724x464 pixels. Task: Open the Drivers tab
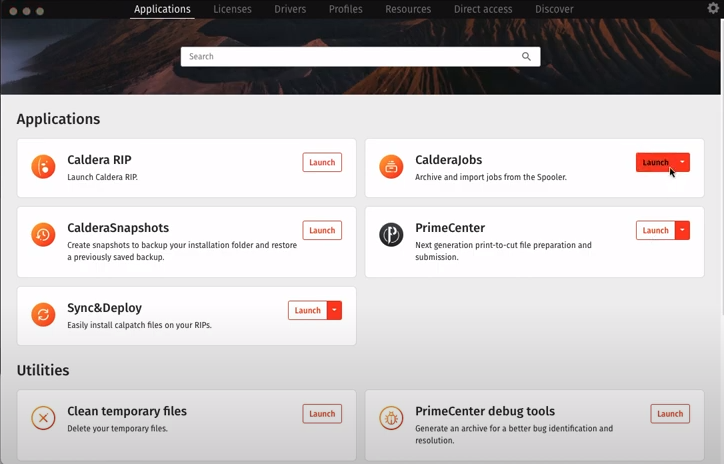pyautogui.click(x=289, y=9)
